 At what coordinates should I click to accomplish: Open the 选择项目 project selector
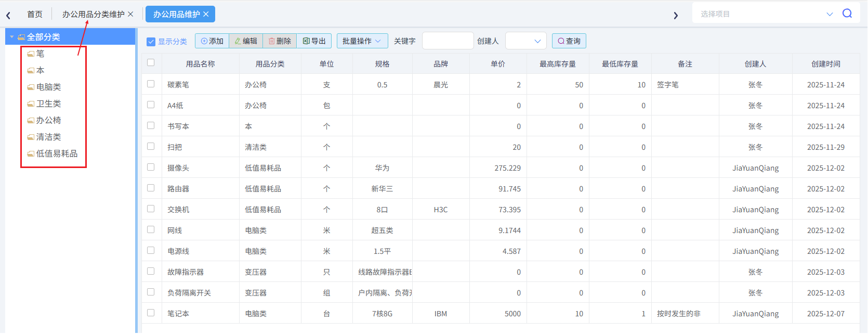pyautogui.click(x=764, y=14)
